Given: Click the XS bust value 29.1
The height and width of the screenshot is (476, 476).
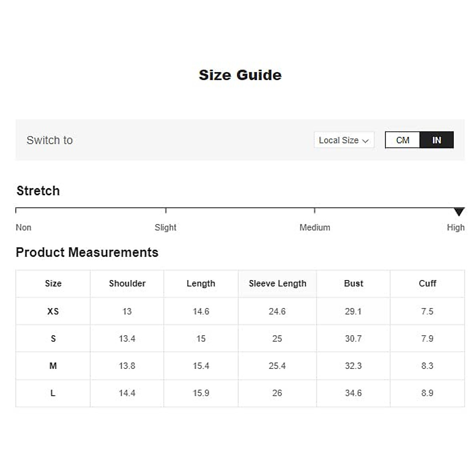Looking at the screenshot, I should (353, 311).
